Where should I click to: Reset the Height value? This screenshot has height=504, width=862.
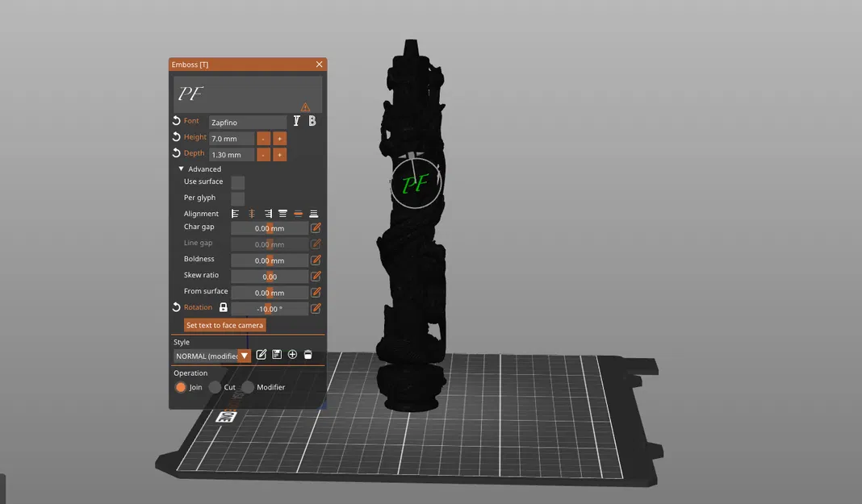click(176, 137)
